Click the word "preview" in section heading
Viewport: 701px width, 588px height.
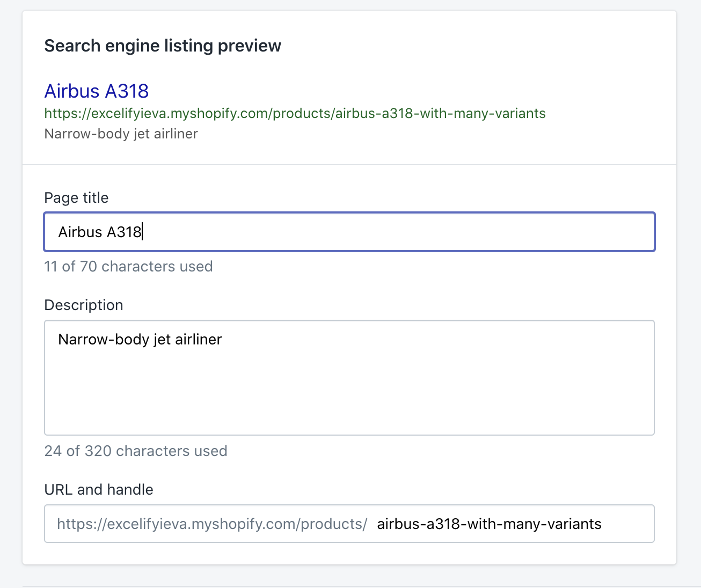[x=249, y=46]
